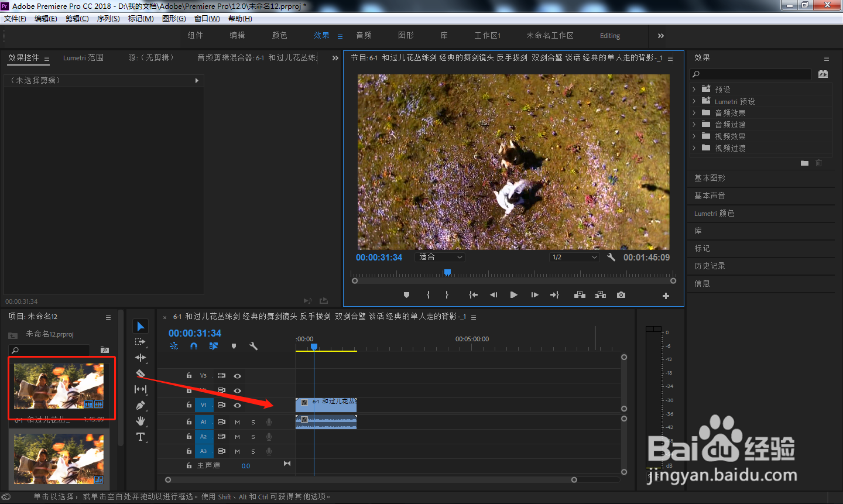Toggle A1 track targeting
The width and height of the screenshot is (843, 504).
[x=204, y=421]
